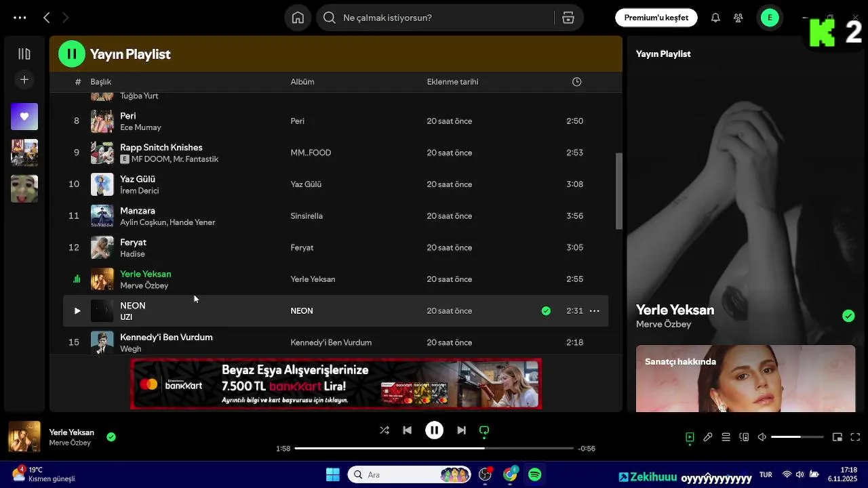
Task: Seek on the song progress bar
Action: pyautogui.click(x=434, y=449)
